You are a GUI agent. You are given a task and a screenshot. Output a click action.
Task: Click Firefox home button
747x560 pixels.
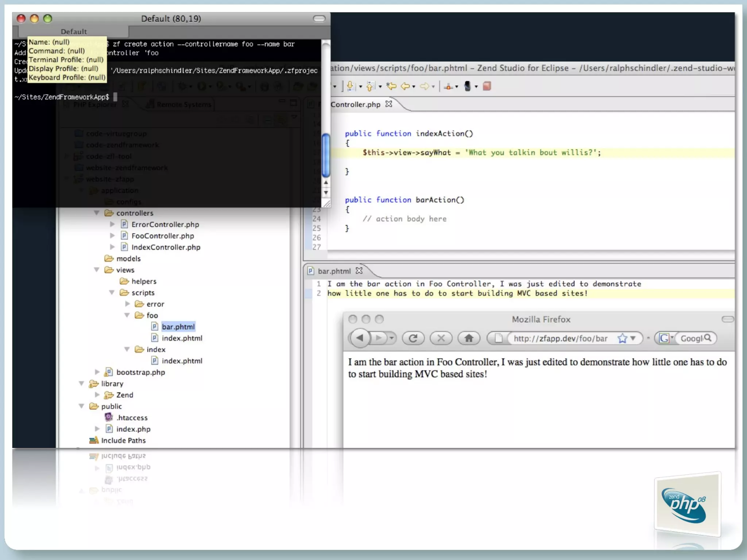click(x=469, y=338)
